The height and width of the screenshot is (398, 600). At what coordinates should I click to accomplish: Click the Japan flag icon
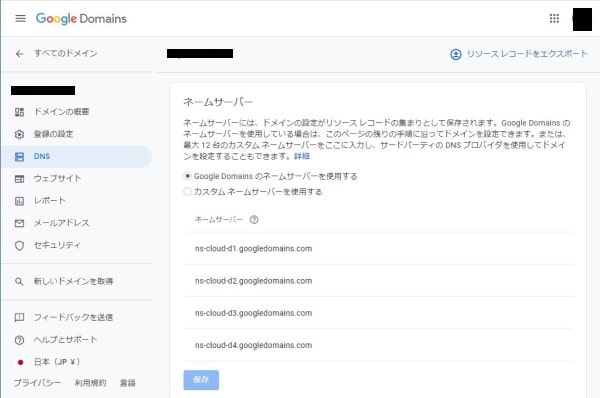pos(20,362)
